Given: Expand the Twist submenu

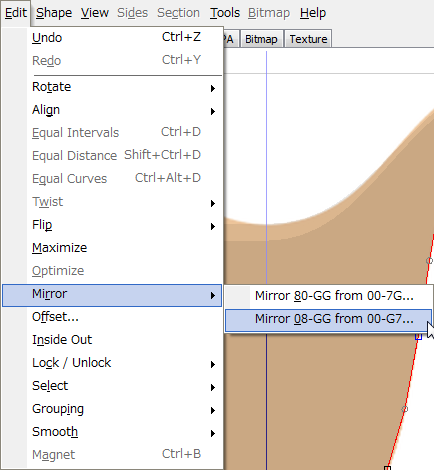Looking at the screenshot, I should (112, 202).
